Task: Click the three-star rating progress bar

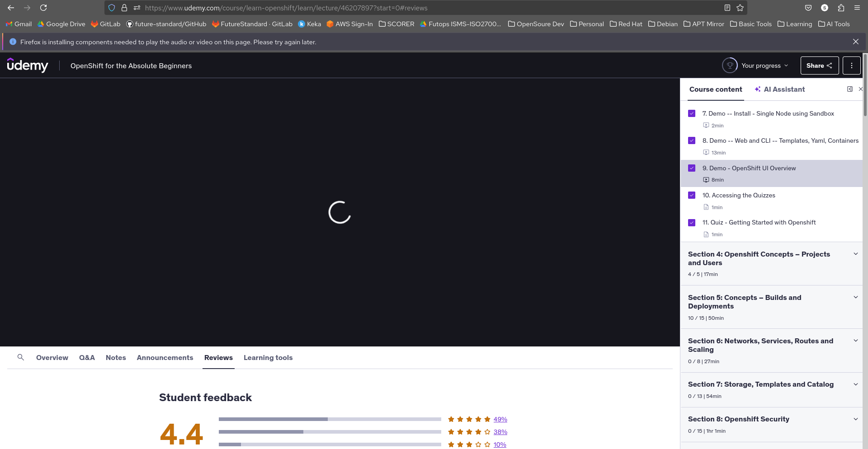Action: point(330,444)
